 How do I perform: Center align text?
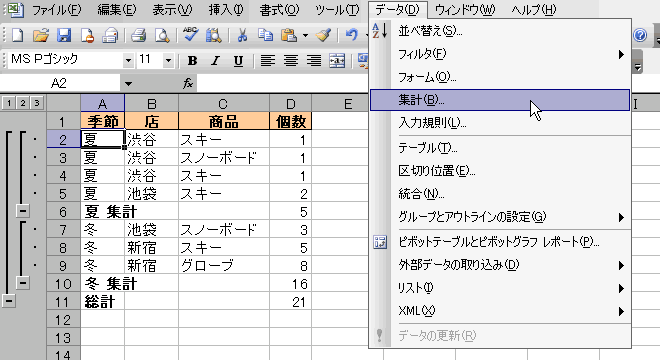click(x=291, y=61)
